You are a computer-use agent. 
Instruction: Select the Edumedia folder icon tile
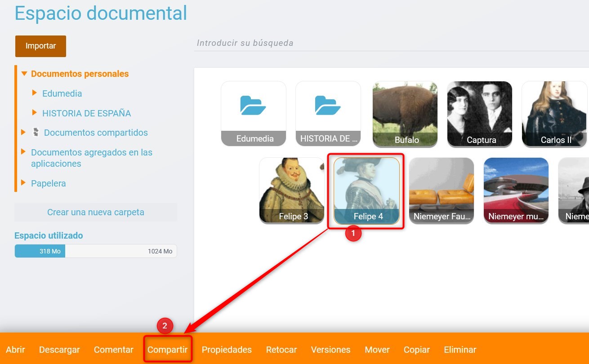point(254,114)
